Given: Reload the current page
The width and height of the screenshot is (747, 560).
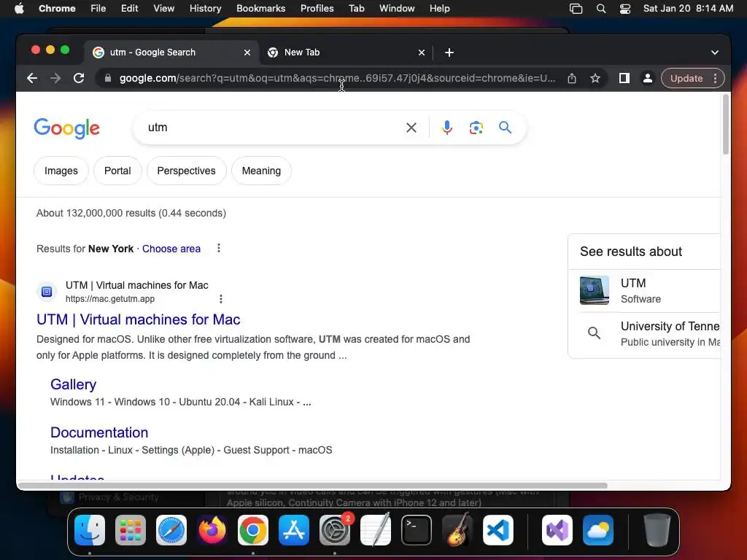Looking at the screenshot, I should pos(79,78).
